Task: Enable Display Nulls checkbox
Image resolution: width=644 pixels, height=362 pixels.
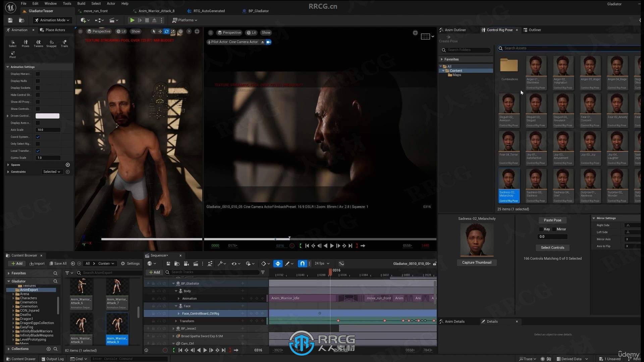Action: (x=38, y=81)
